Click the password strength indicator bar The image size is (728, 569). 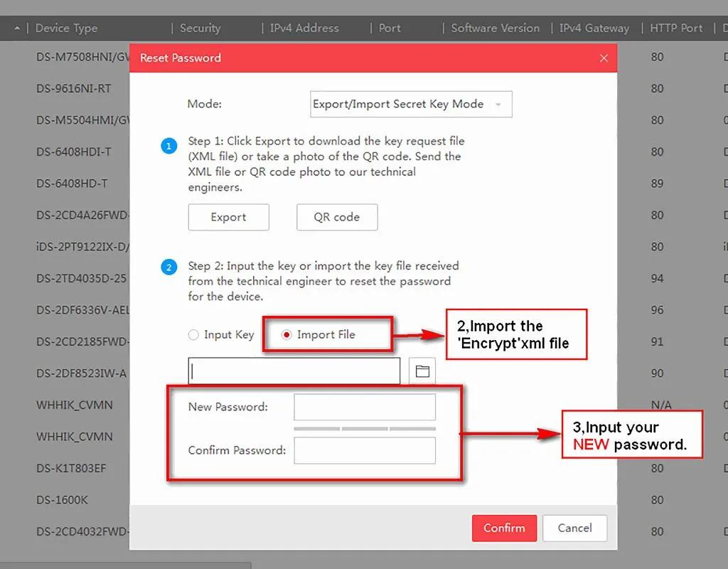click(365, 429)
